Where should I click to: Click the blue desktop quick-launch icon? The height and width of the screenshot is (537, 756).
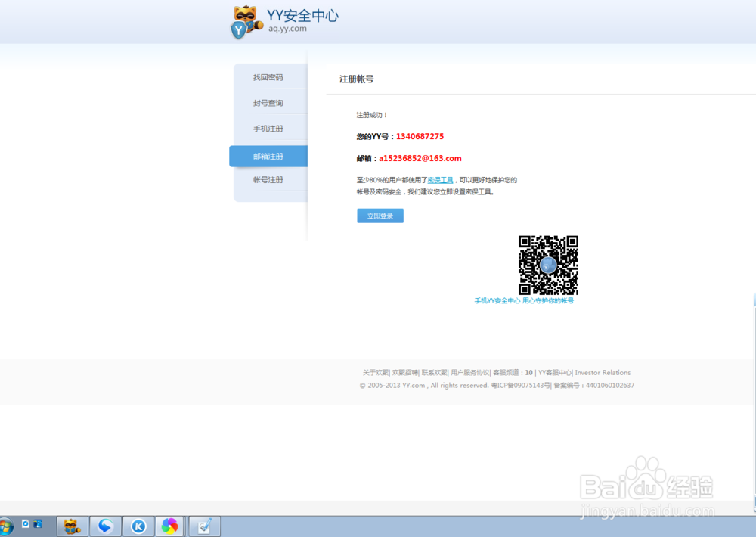(x=38, y=523)
